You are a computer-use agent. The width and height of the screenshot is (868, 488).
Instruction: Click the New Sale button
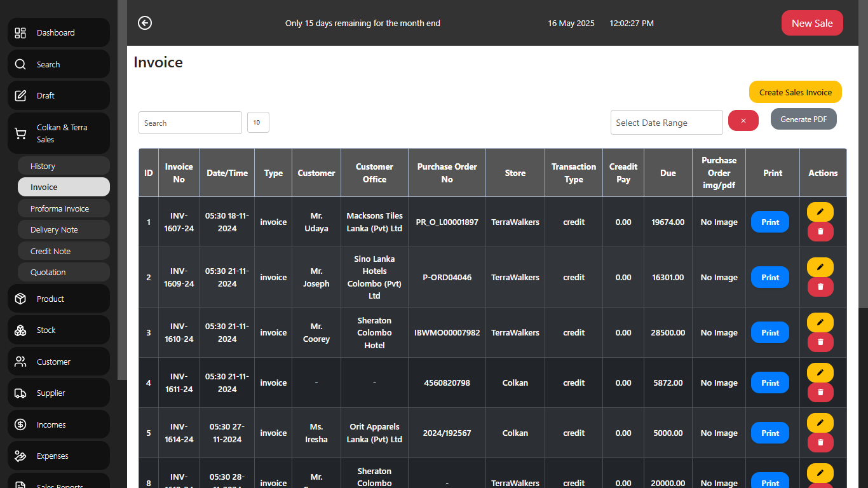pos(812,23)
